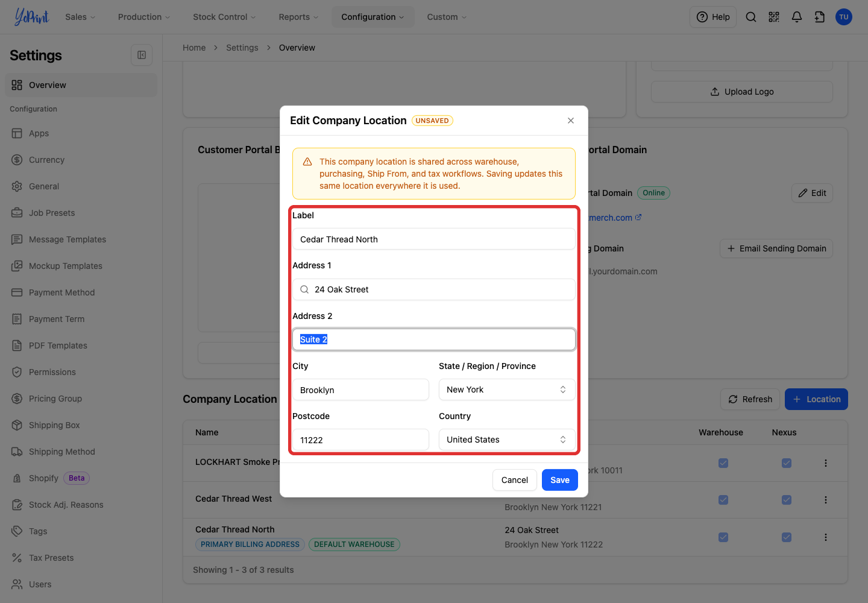Viewport: 868px width, 603px height.
Task: Open Shipping Method settings
Action: coord(81,452)
